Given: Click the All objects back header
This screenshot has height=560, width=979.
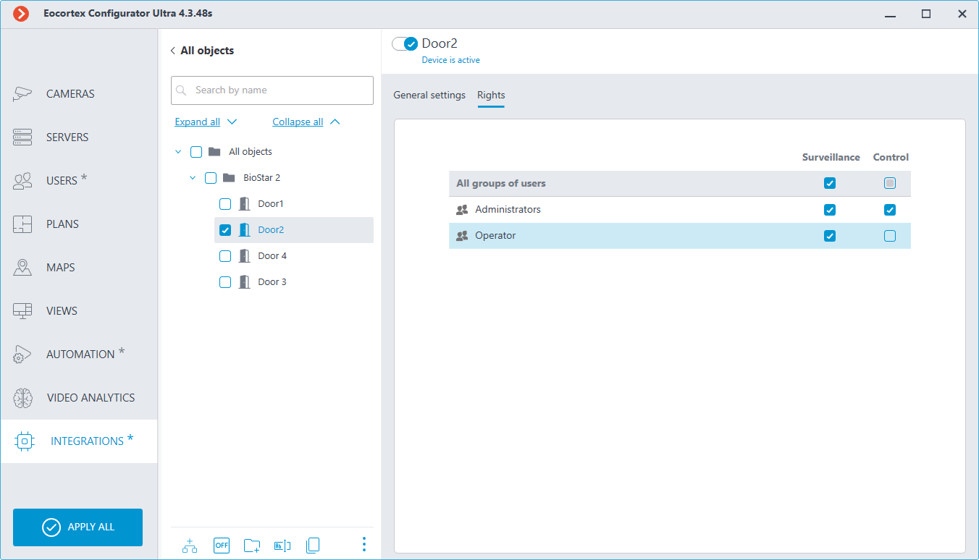Looking at the screenshot, I should (207, 51).
